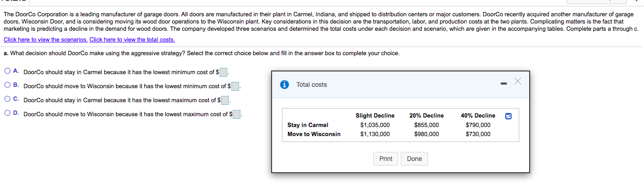Click the $730,000 cell for Move to Wisconsin
Viewport: 644px width, 189px height.
(478, 134)
